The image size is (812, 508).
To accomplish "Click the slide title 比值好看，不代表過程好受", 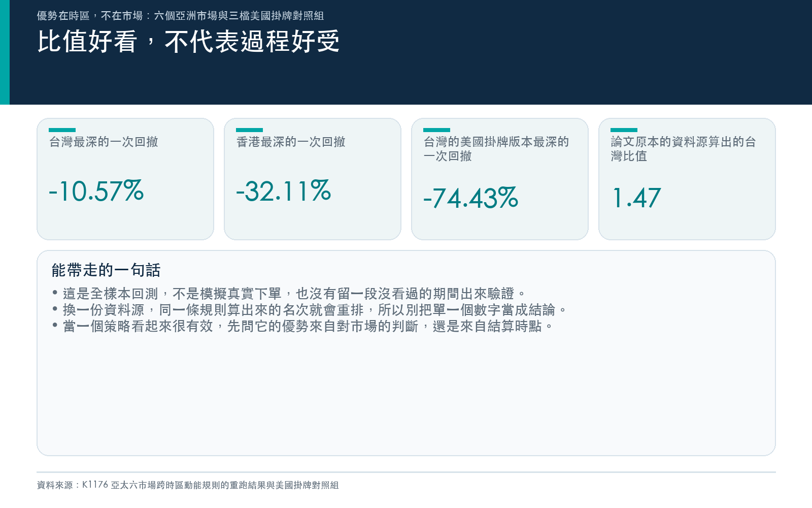I will tap(188, 41).
